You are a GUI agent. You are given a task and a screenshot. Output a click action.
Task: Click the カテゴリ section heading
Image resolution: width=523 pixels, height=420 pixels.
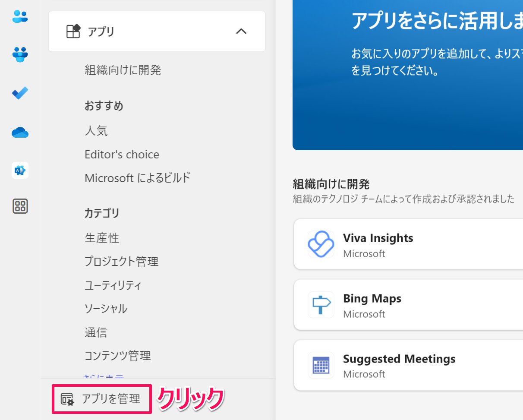102,213
